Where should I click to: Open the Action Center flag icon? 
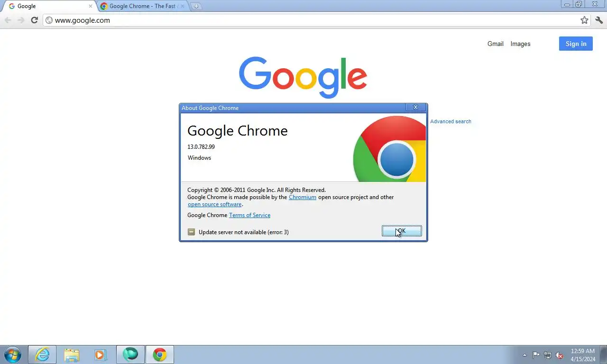536,355
